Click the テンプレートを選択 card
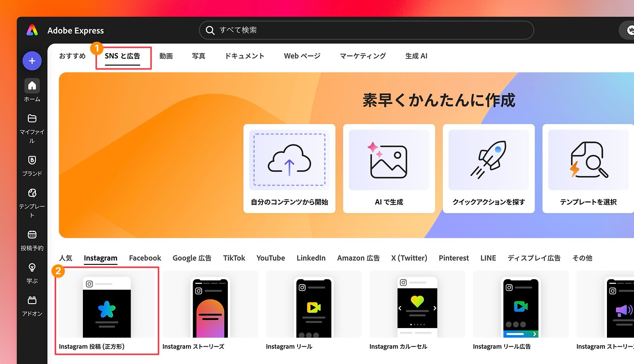This screenshot has height=364, width=634. pos(588,168)
